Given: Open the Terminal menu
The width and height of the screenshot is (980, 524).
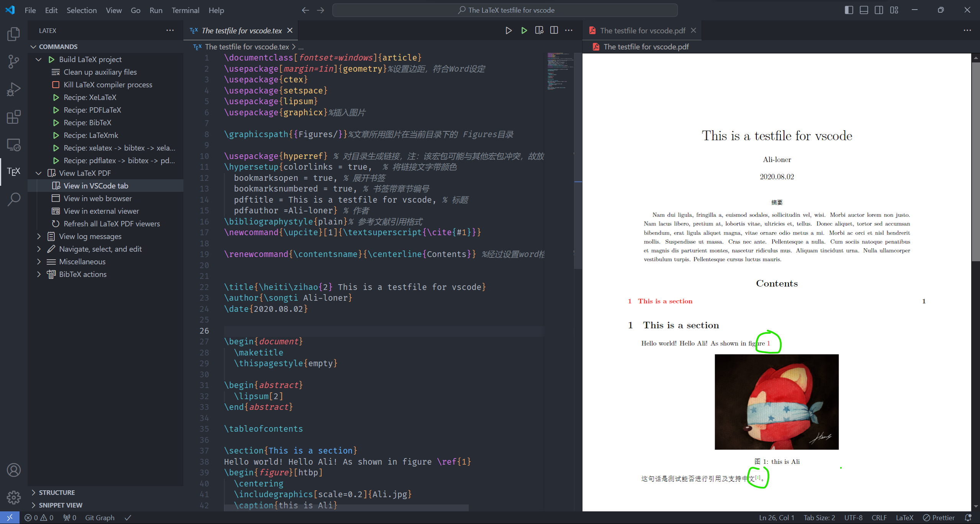Looking at the screenshot, I should [185, 10].
